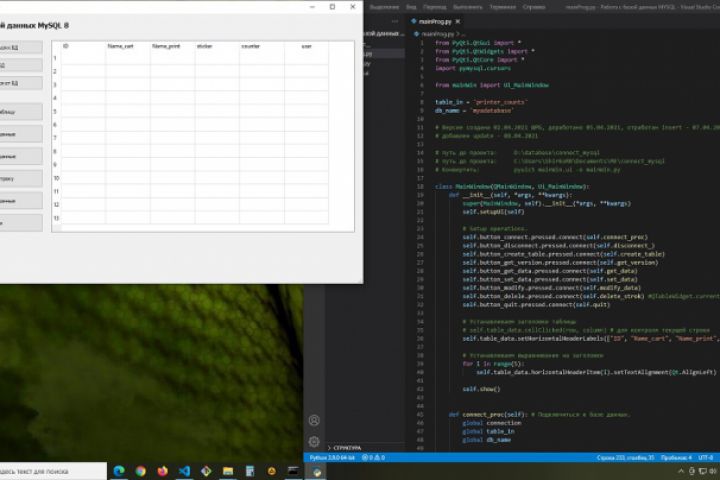Open errors and warnings count in status bar
720x480 pixels.
(x=373, y=457)
